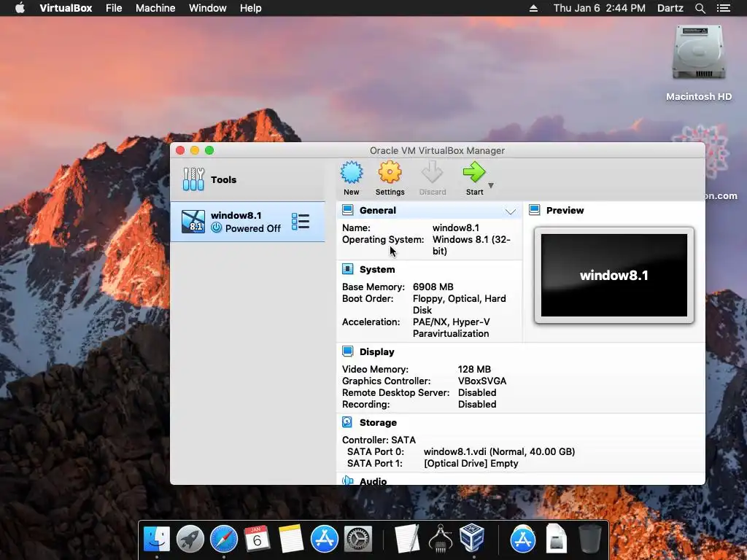Open Launchpad rocket in the Dock

[190, 539]
